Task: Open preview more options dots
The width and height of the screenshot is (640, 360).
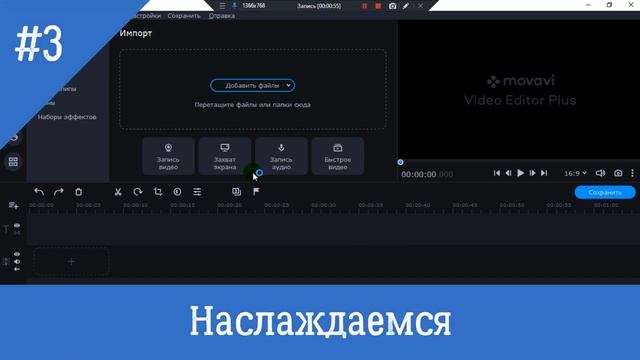Action: [632, 173]
